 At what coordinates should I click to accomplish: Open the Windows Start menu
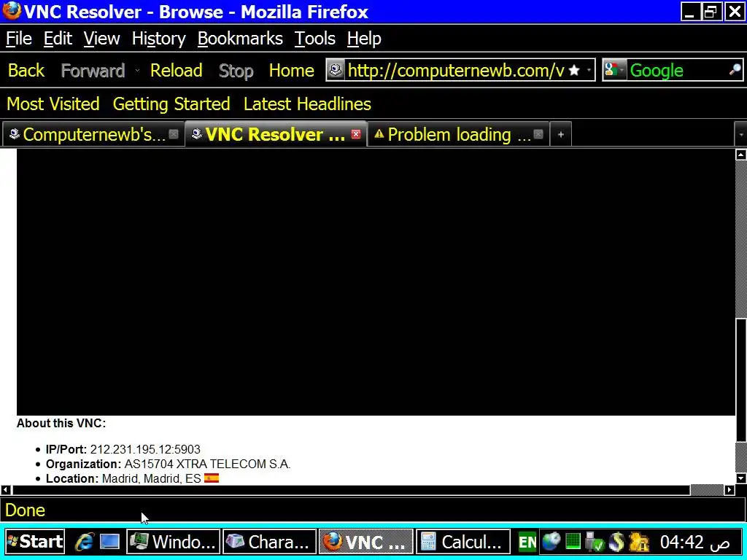35,542
